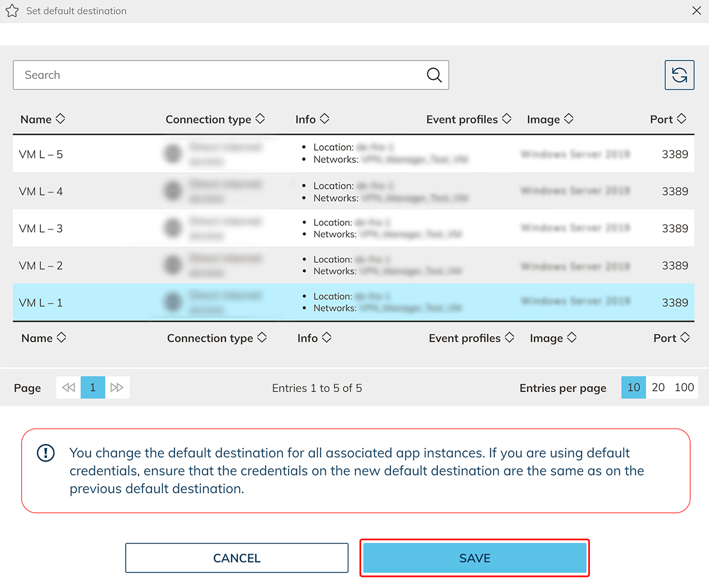709x588 pixels.
Task: Sort by Port column in top header
Action: coord(667,119)
